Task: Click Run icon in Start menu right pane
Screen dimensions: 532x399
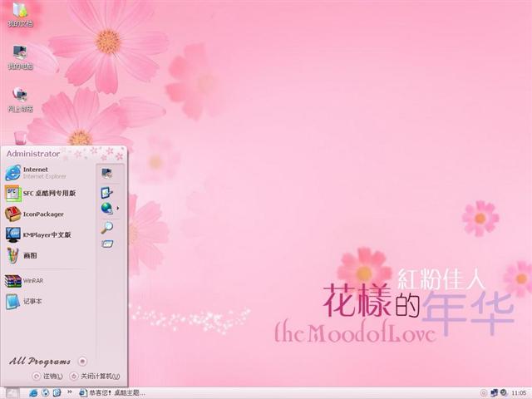Action: click(107, 244)
